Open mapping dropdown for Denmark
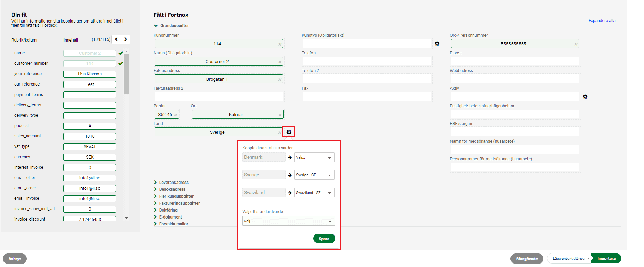644x267 pixels. pyautogui.click(x=314, y=157)
